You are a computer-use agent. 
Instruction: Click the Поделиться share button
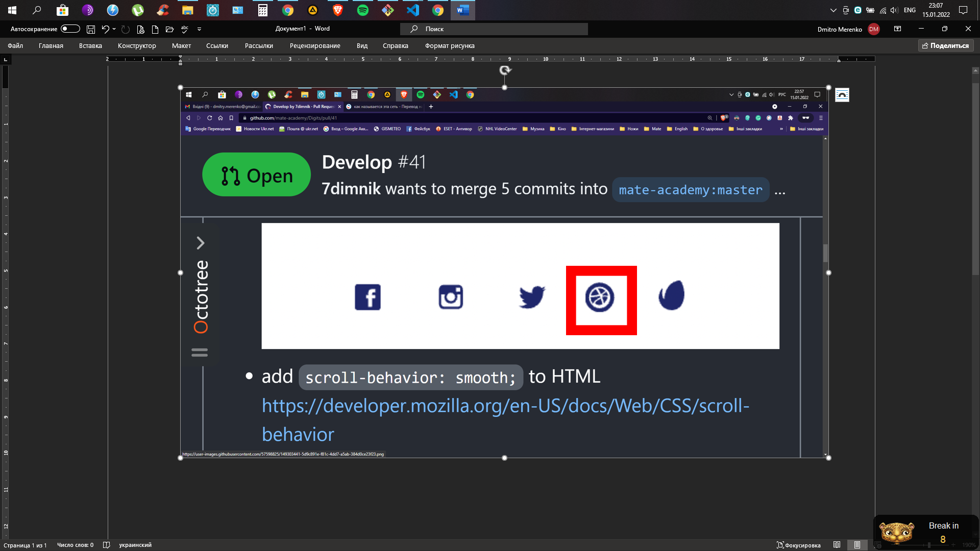pyautogui.click(x=946, y=45)
